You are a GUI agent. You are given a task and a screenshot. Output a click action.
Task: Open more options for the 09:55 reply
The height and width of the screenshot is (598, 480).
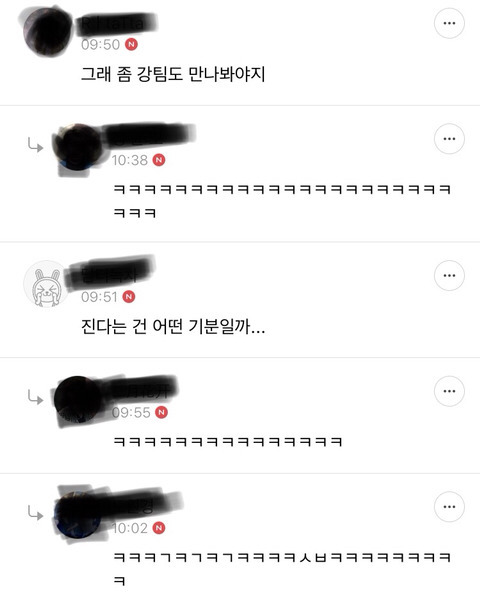tap(449, 391)
